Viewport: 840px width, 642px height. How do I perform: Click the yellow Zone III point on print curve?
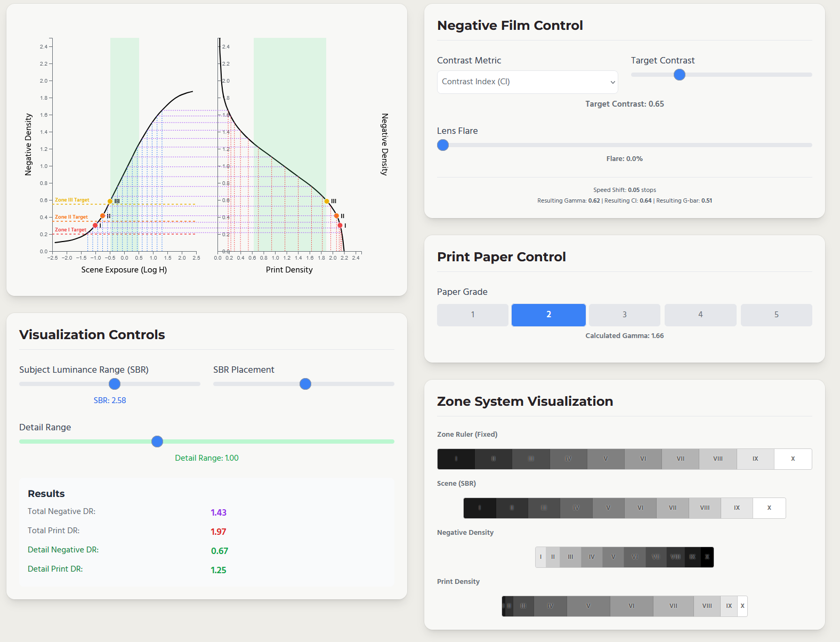(x=327, y=202)
